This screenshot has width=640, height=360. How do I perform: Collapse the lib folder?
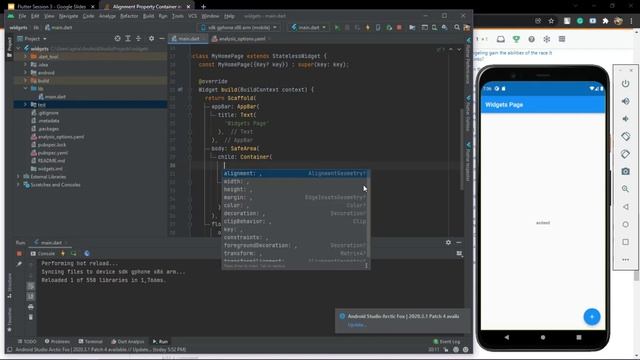pos(25,89)
